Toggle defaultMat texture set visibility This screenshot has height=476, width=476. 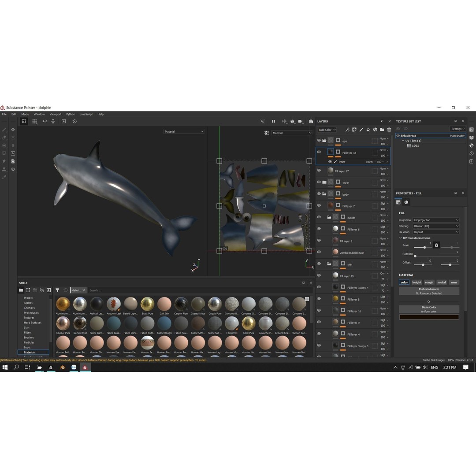tap(398, 136)
